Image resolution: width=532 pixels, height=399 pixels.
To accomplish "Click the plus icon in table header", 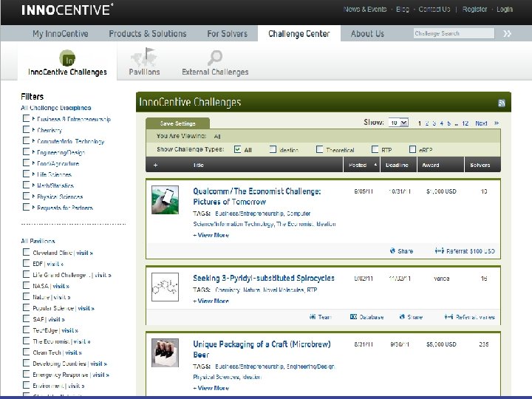I will coord(155,166).
